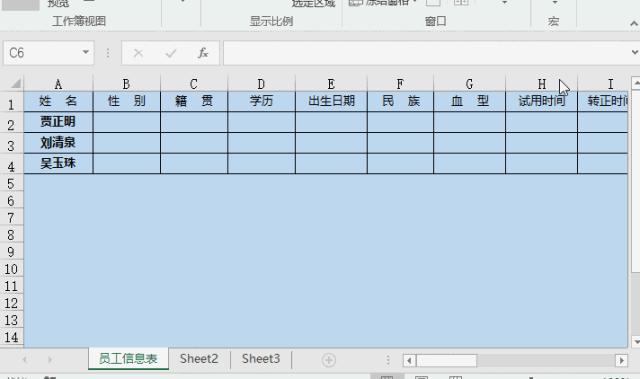
Task: Select column A header
Action: click(x=58, y=84)
